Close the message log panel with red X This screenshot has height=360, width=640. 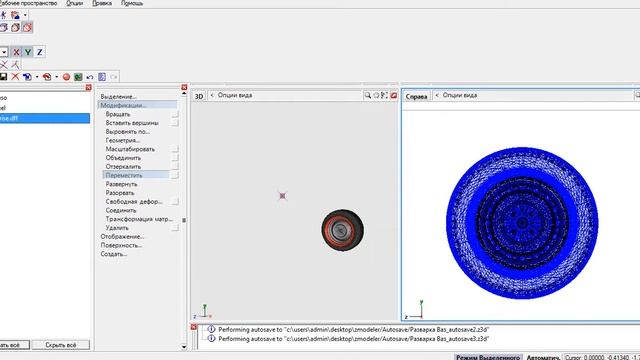(194, 327)
